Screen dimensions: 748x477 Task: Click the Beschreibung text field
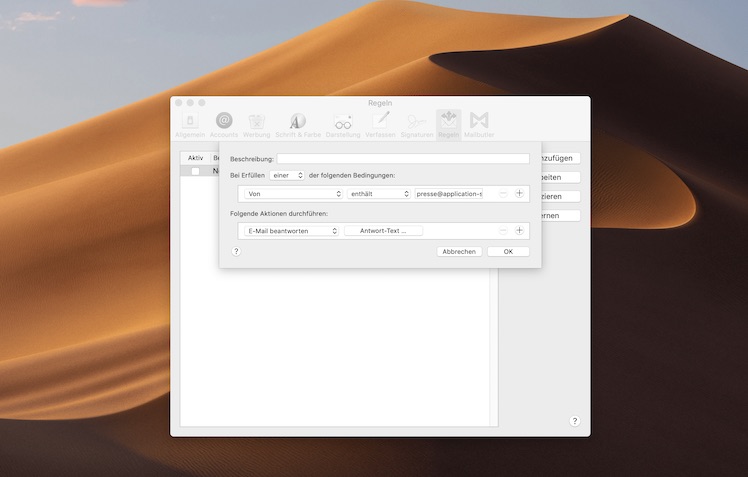click(403, 159)
